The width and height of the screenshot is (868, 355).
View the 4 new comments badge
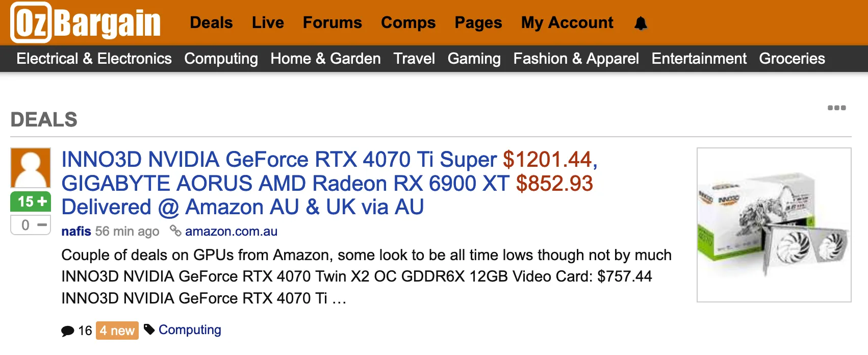117,331
